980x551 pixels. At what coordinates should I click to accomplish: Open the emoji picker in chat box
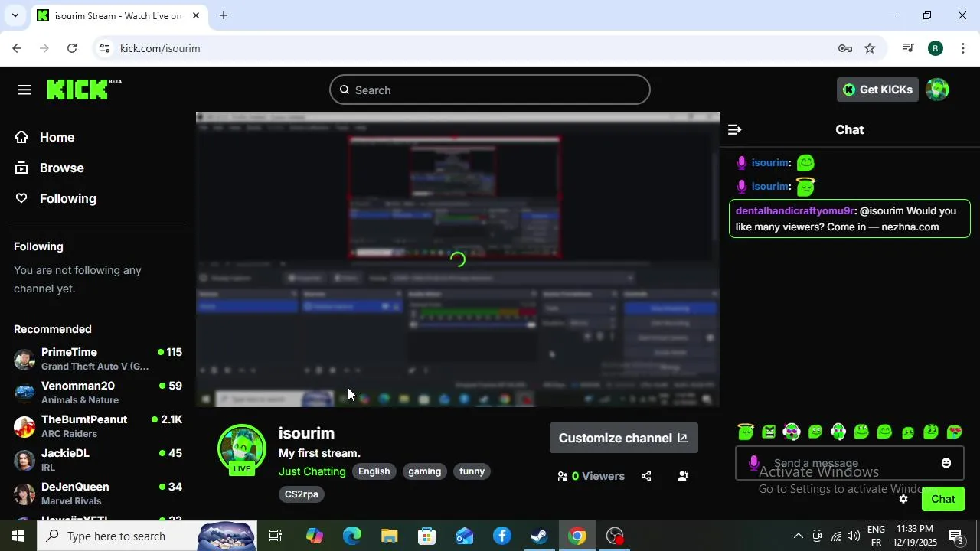click(946, 463)
